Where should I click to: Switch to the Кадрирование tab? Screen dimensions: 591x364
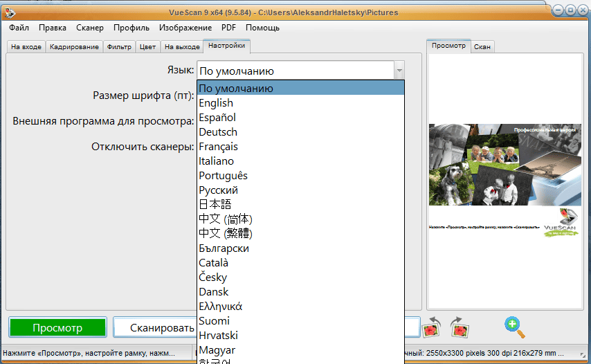[75, 47]
